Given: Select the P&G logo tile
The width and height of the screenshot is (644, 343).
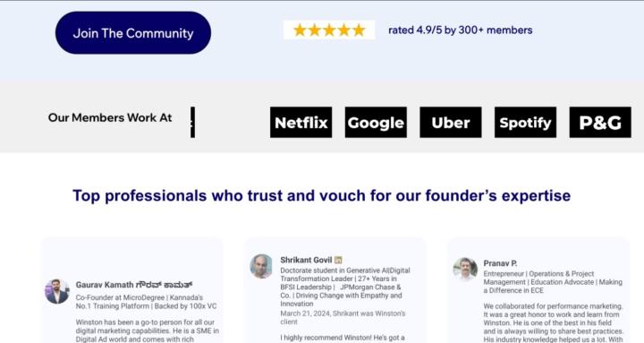Looking at the screenshot, I should tap(600, 123).
